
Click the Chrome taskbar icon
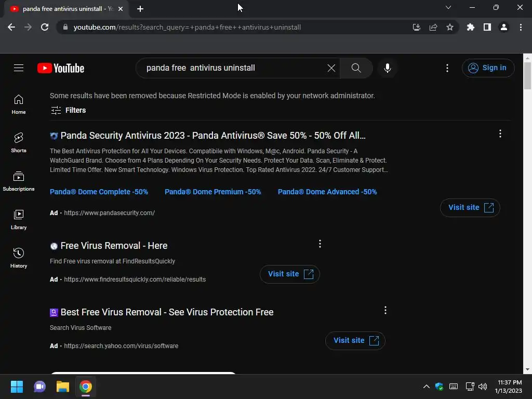[86, 387]
